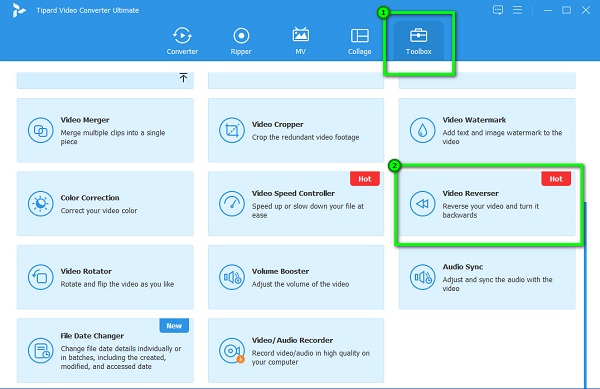
Task: Open the Video Reverser tool title
Action: [x=470, y=194]
